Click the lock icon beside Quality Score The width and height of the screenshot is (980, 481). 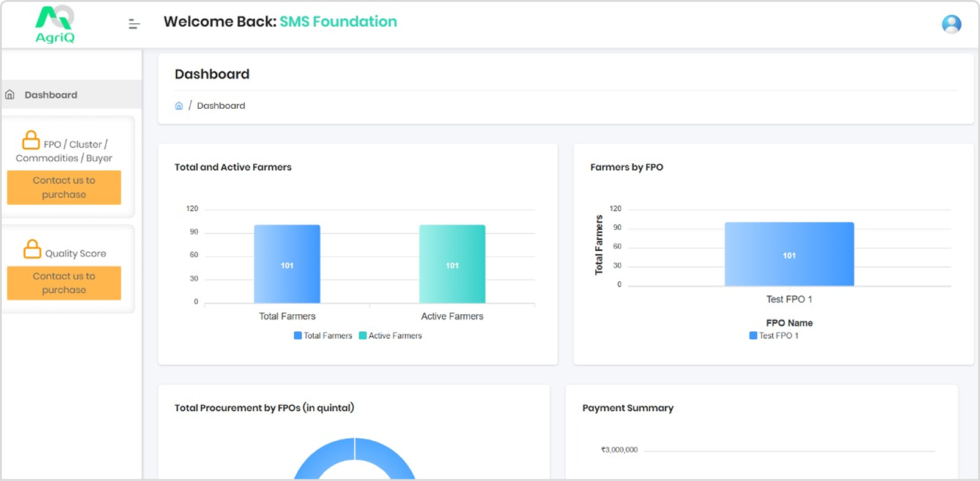click(x=32, y=249)
